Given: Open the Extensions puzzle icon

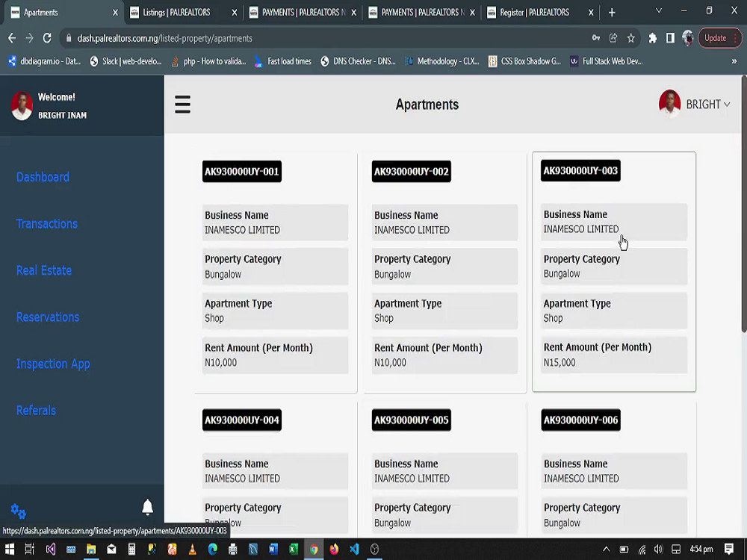Looking at the screenshot, I should (x=653, y=38).
